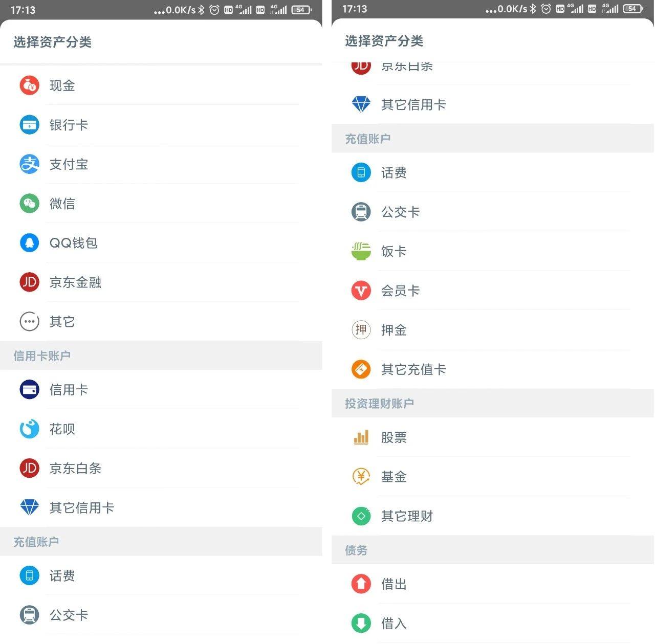Screen dimensions: 655x644
Task: Choose 会员卡 membership card entry
Action: pos(493,291)
